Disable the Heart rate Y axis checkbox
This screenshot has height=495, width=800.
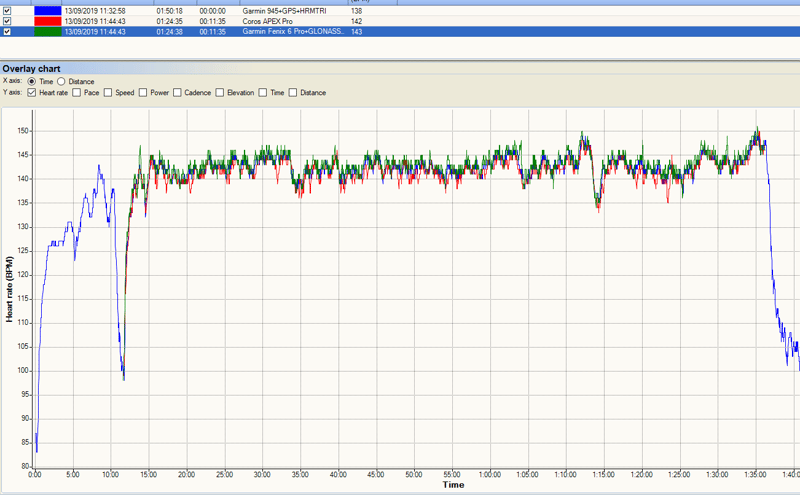[x=32, y=93]
